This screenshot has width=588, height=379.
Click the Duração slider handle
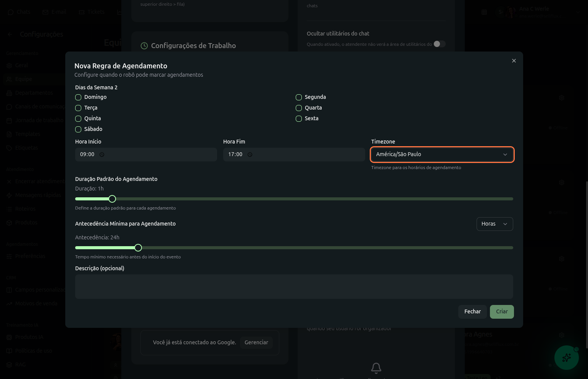coord(112,199)
